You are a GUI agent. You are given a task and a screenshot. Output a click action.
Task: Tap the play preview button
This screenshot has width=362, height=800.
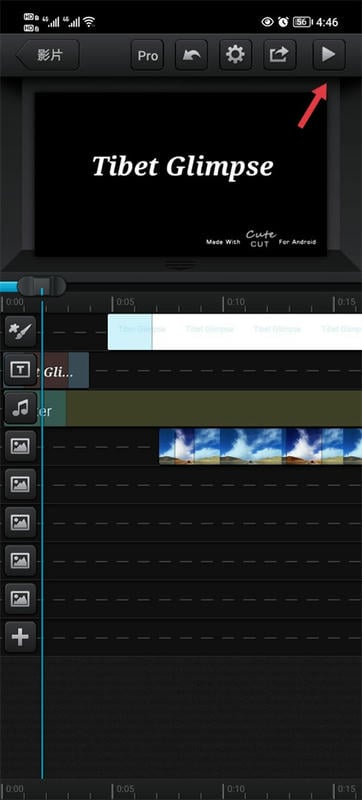tap(329, 55)
